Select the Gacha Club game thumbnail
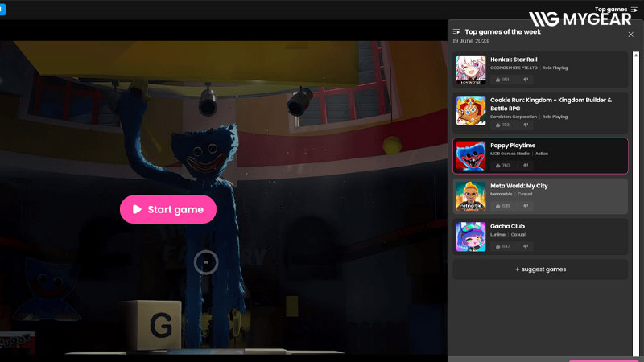Screen dimensions: 644x362 click(x=471, y=237)
